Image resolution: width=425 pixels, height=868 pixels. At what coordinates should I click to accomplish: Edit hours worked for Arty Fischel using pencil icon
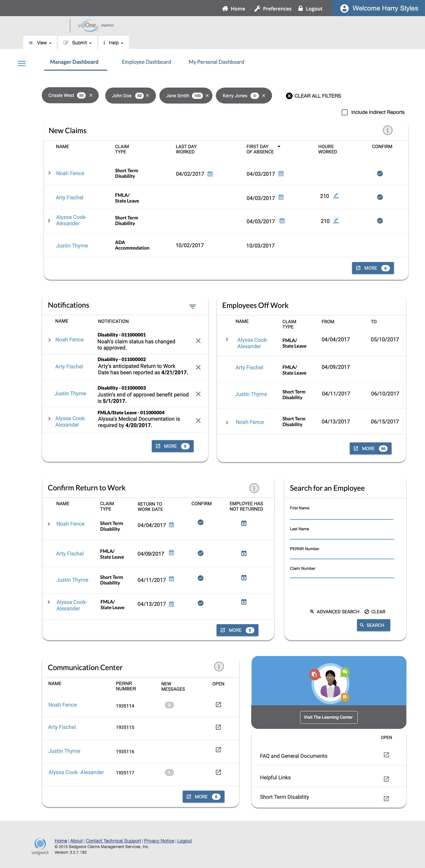pos(336,196)
